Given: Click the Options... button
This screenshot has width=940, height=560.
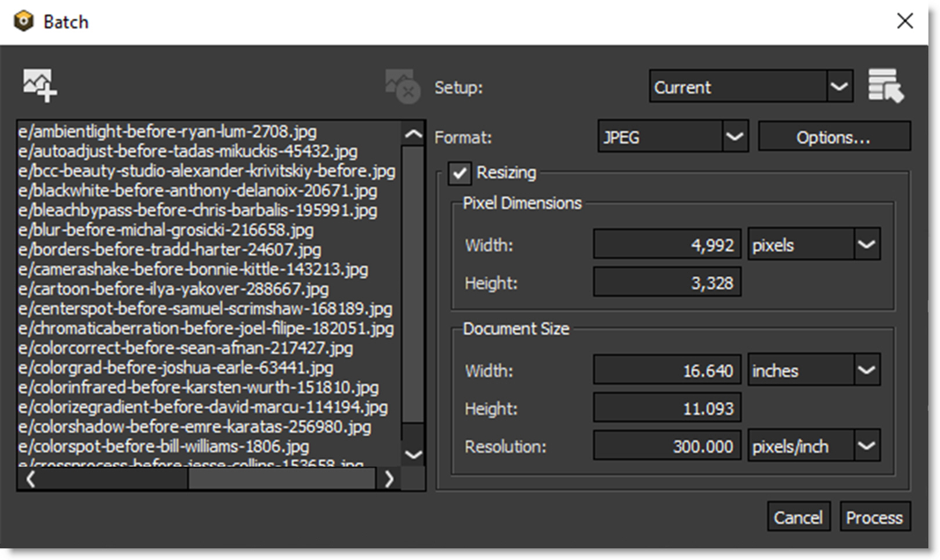Looking at the screenshot, I should point(834,137).
